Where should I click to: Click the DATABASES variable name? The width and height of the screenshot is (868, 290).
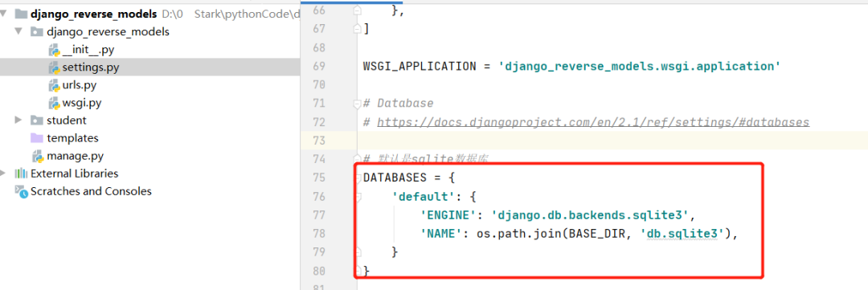click(395, 178)
